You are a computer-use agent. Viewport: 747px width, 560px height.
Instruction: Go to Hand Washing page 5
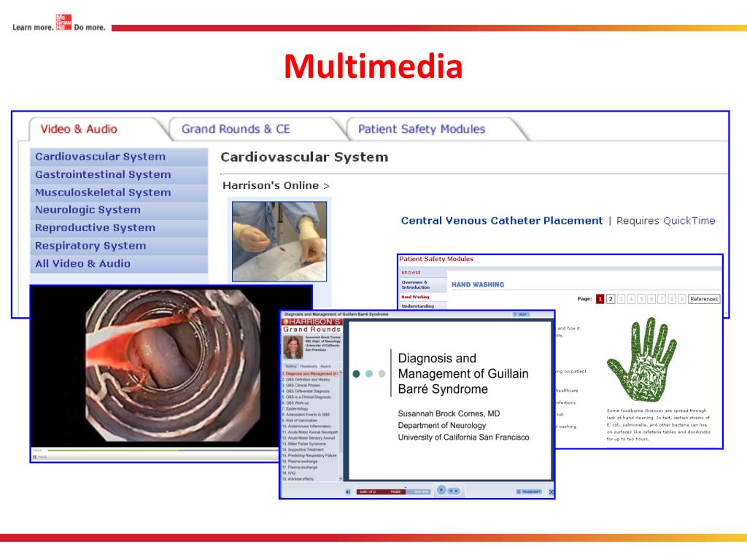point(641,299)
